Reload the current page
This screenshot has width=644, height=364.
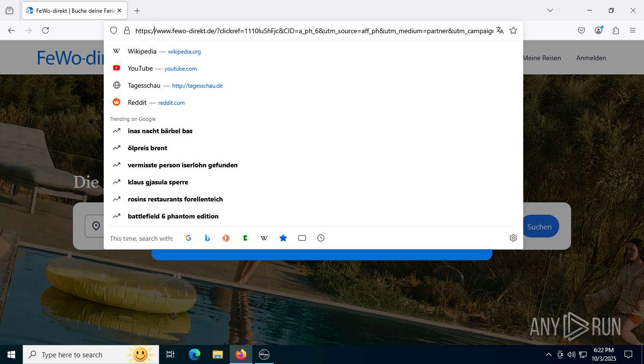point(45,30)
